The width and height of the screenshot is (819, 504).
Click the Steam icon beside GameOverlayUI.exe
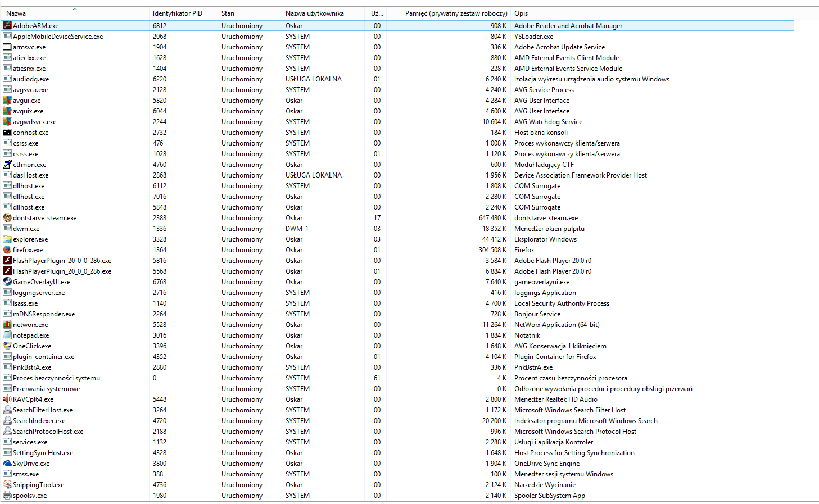click(7, 281)
